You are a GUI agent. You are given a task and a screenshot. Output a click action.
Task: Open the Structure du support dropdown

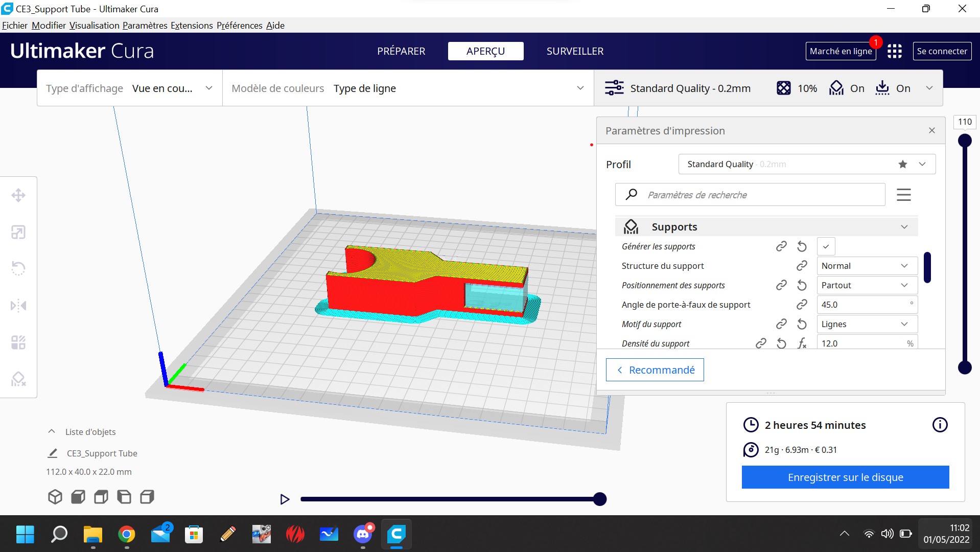[x=866, y=266]
